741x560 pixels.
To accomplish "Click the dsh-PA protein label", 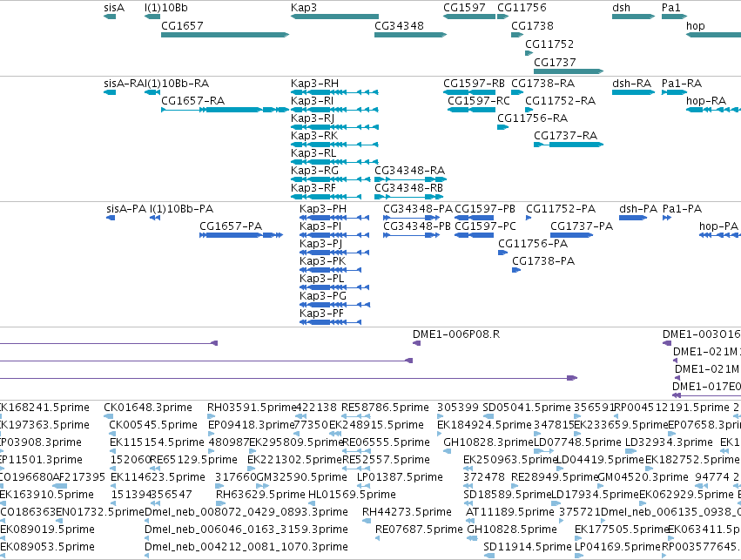I will pos(638,209).
